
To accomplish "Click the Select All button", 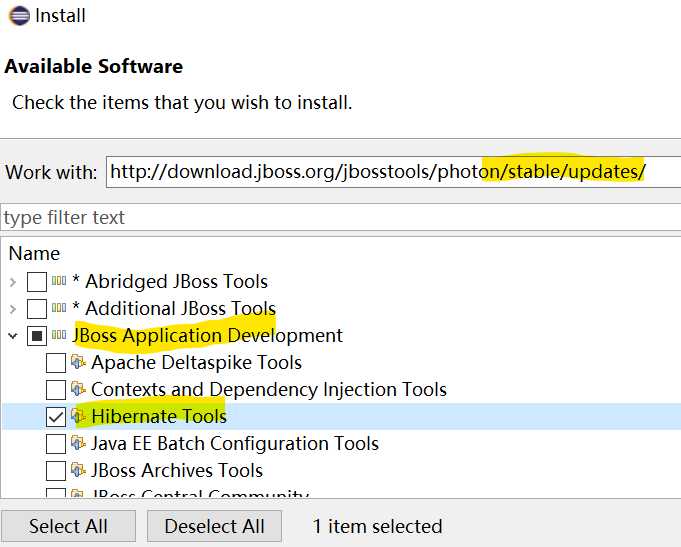I will [68, 526].
